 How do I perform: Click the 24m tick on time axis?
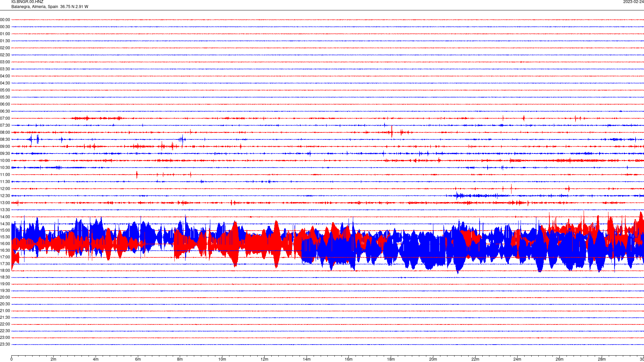click(517, 359)
